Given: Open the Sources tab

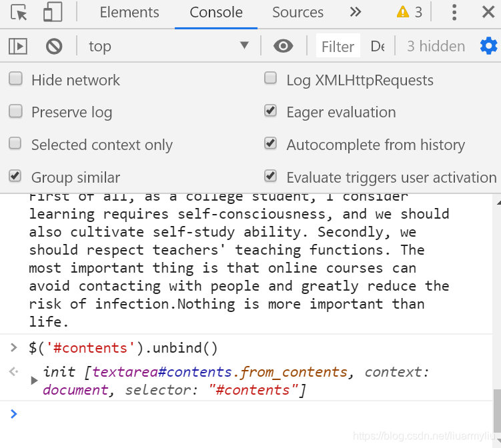Looking at the screenshot, I should [298, 13].
